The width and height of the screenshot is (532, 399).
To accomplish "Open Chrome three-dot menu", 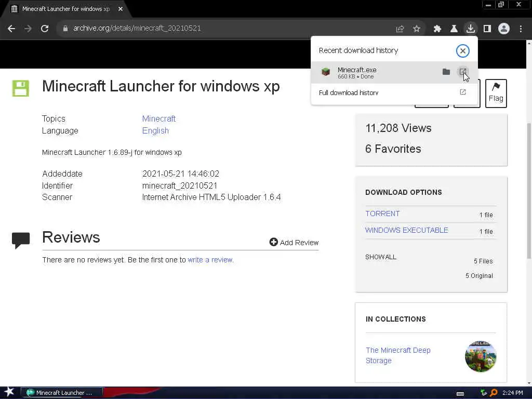I will [x=521, y=29].
